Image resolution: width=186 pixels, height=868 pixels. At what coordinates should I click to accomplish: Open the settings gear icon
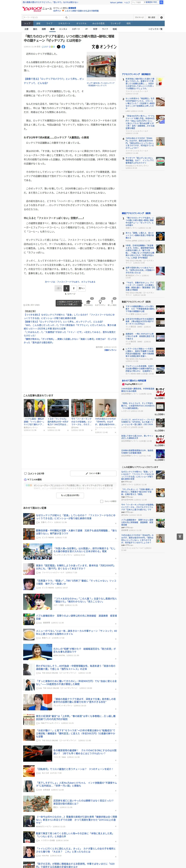click(161, 18)
